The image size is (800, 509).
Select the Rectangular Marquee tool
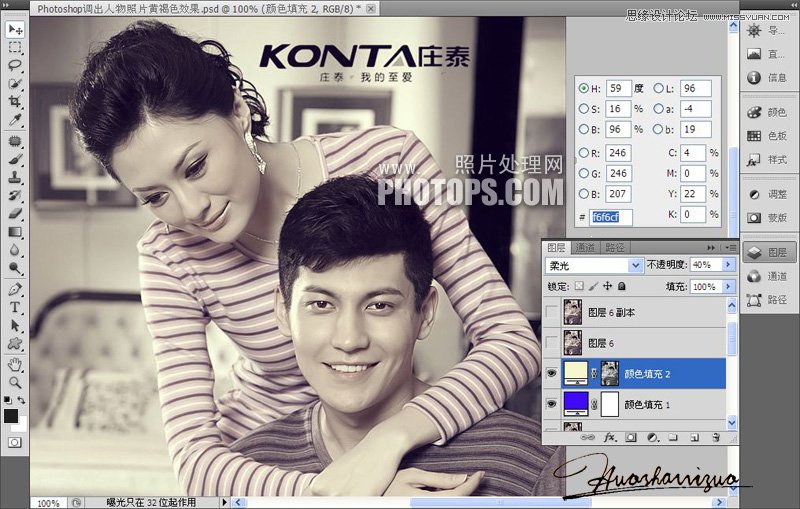tap(15, 48)
